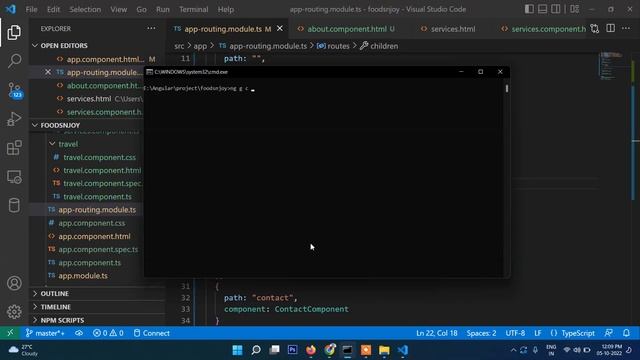Select services.html in Open Editors
640x360 pixels.
point(89,99)
